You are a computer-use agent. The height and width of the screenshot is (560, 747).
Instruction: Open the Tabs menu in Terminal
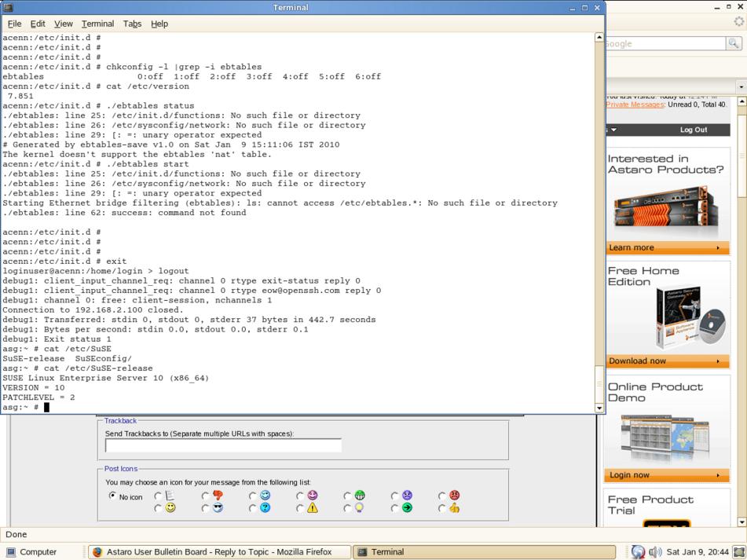132,24
